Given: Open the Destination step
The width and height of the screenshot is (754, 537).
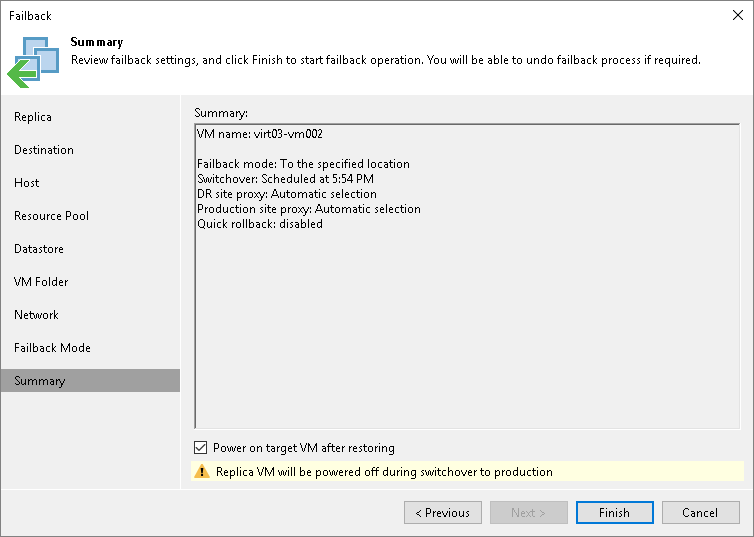Looking at the screenshot, I should (44, 150).
